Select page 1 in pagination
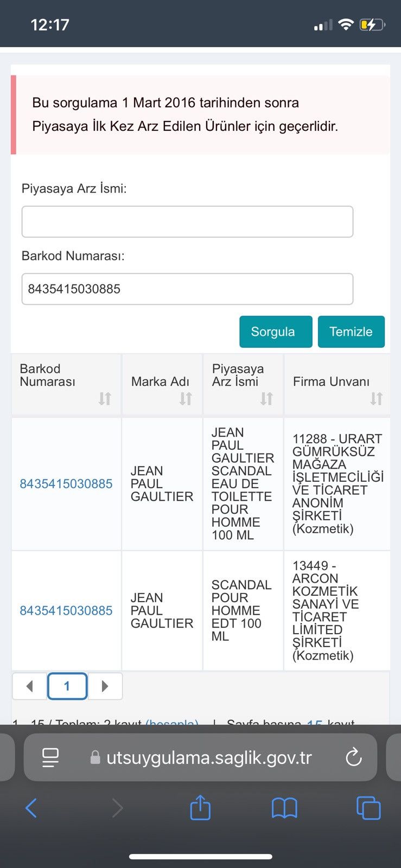 [67, 686]
